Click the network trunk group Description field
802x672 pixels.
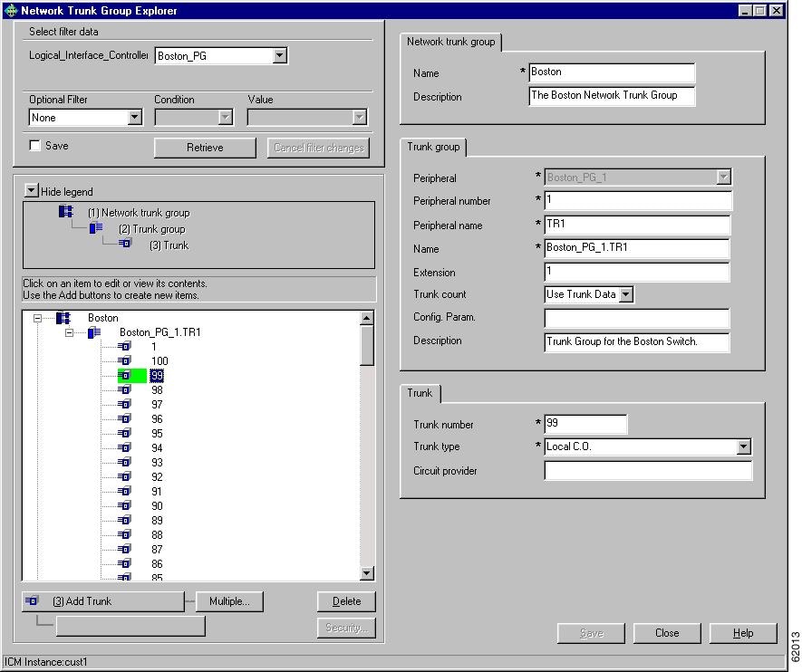click(x=612, y=96)
